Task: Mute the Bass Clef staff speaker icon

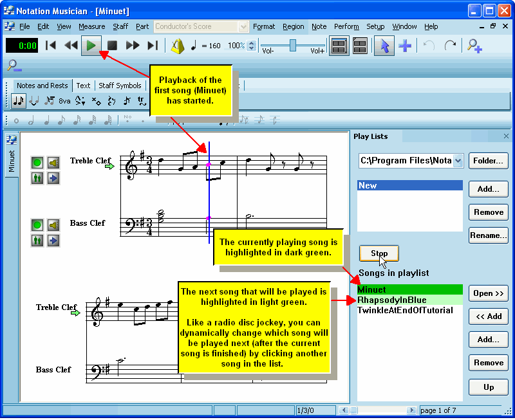Action: pos(53,225)
